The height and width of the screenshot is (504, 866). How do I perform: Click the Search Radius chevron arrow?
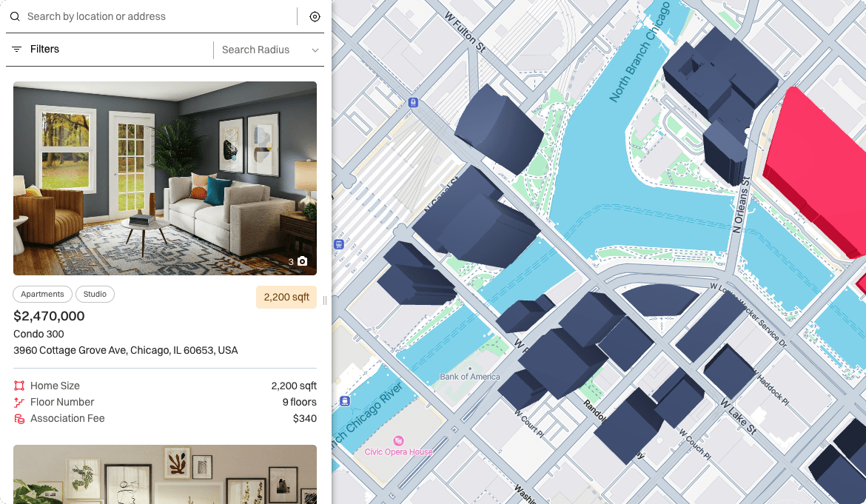[315, 50]
